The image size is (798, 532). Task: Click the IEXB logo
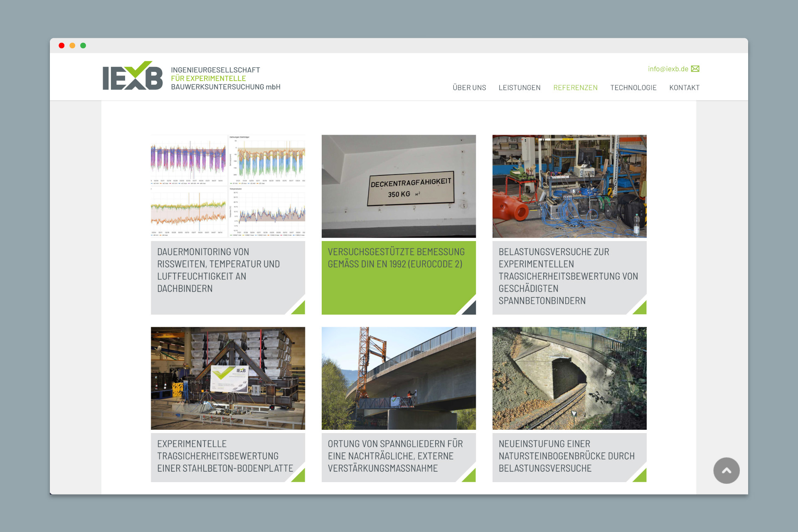[133, 76]
